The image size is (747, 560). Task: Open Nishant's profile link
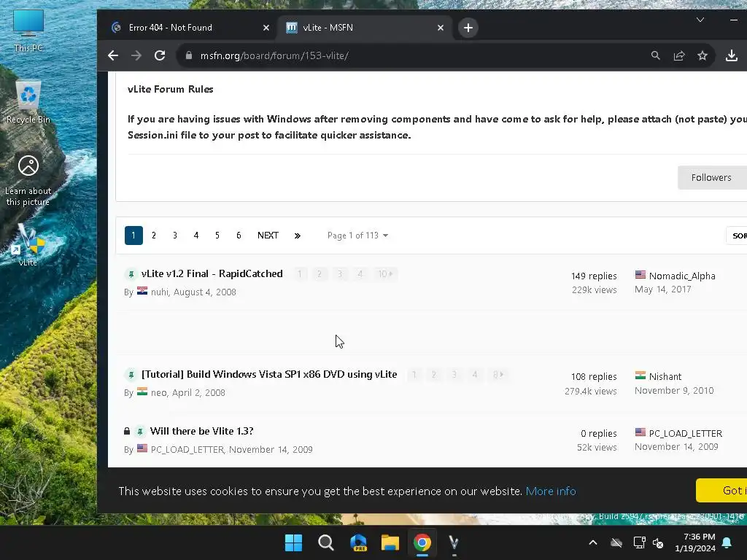[665, 377]
